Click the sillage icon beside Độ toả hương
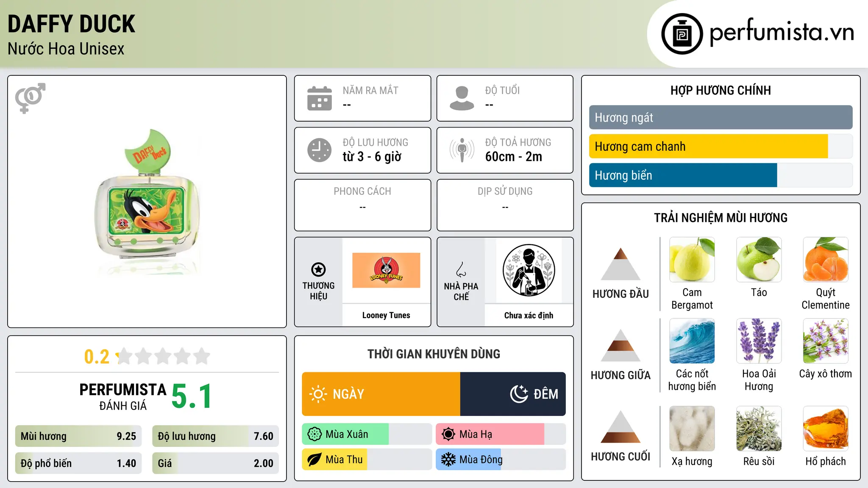 pos(462,150)
